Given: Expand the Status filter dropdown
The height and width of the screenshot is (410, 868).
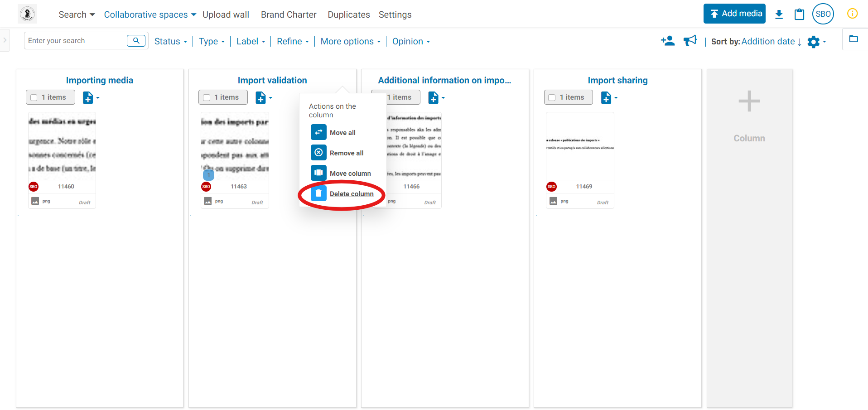Looking at the screenshot, I should [170, 41].
